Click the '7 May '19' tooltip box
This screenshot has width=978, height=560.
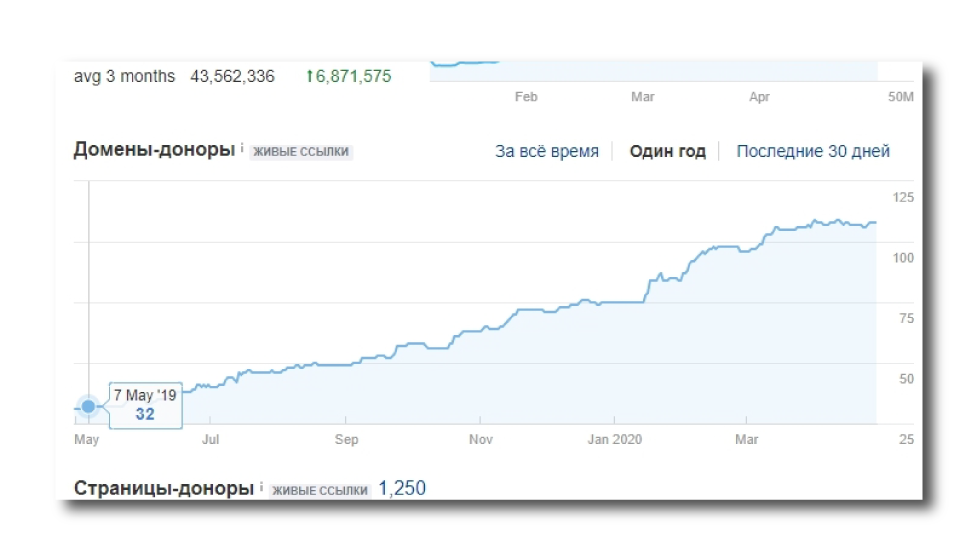[x=145, y=405]
